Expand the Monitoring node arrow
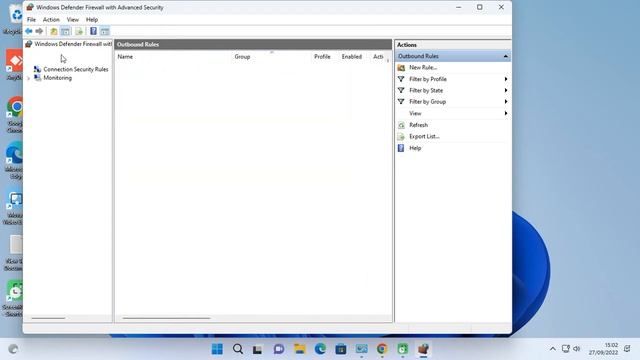This screenshot has height=360, width=640. 29,78
